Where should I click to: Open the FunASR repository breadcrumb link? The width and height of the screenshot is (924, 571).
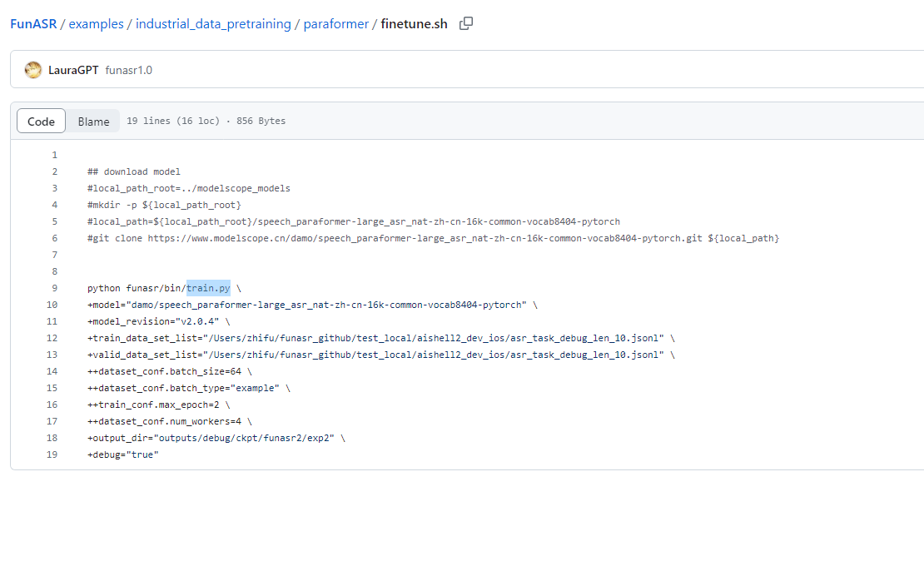(33, 23)
